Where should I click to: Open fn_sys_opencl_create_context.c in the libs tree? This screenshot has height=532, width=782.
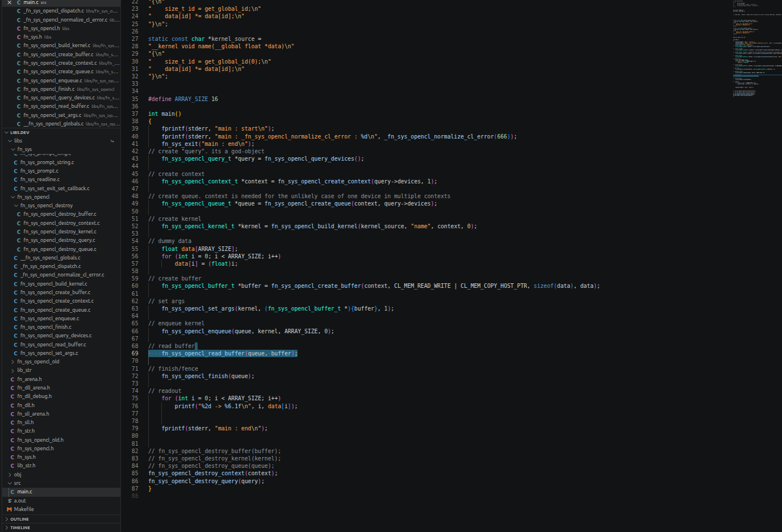click(x=60, y=301)
